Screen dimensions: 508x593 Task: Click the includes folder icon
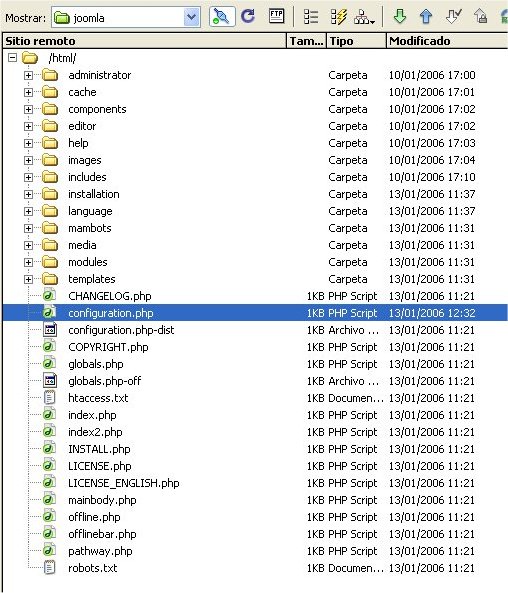[50, 177]
